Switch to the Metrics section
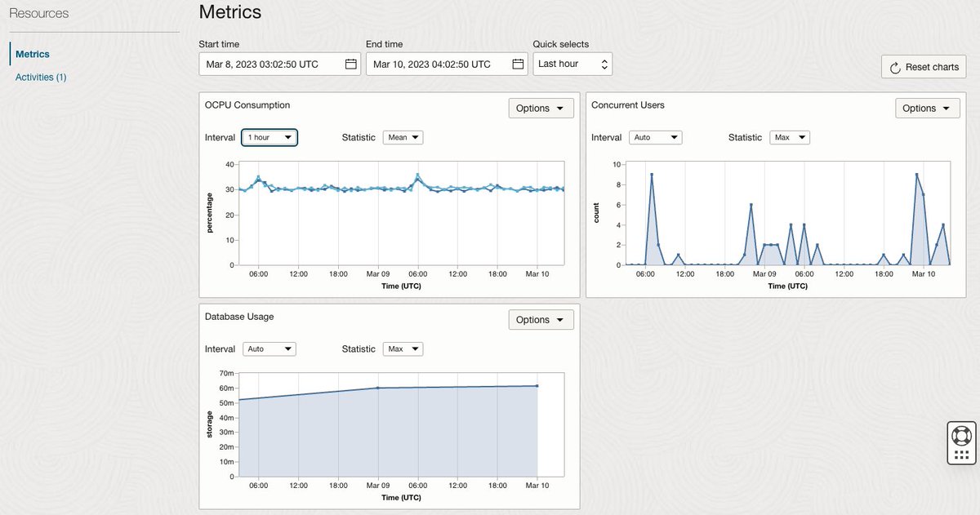Image resolution: width=980 pixels, height=515 pixels. (x=33, y=55)
